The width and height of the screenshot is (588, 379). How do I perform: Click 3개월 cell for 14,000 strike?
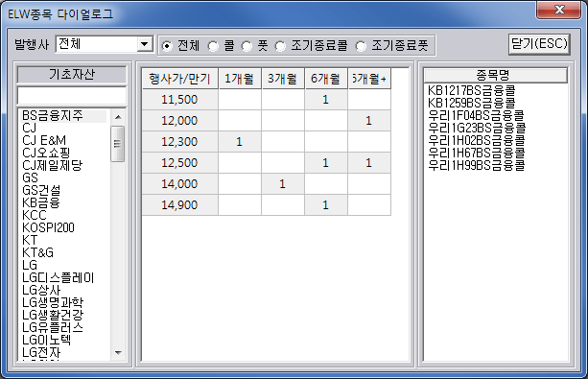click(283, 184)
